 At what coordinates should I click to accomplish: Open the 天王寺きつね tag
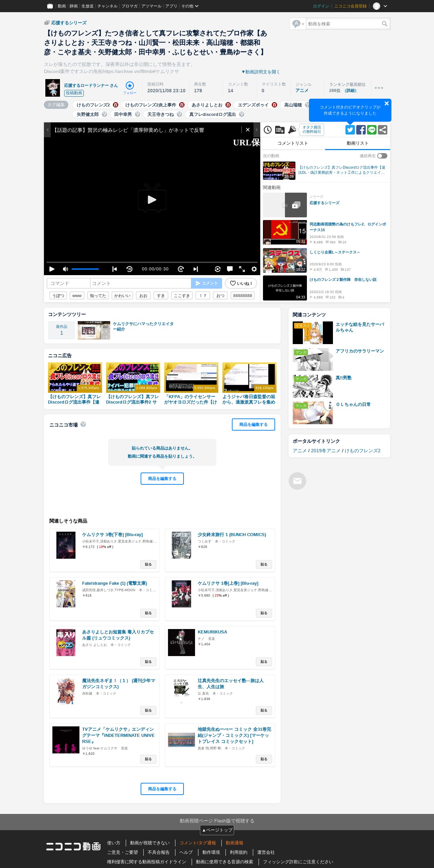click(x=161, y=114)
